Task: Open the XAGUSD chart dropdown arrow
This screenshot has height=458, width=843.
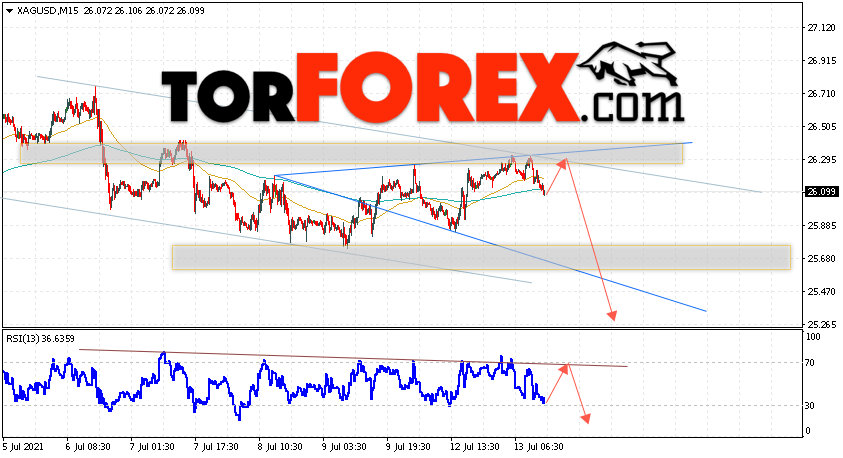Action: pyautogui.click(x=9, y=11)
